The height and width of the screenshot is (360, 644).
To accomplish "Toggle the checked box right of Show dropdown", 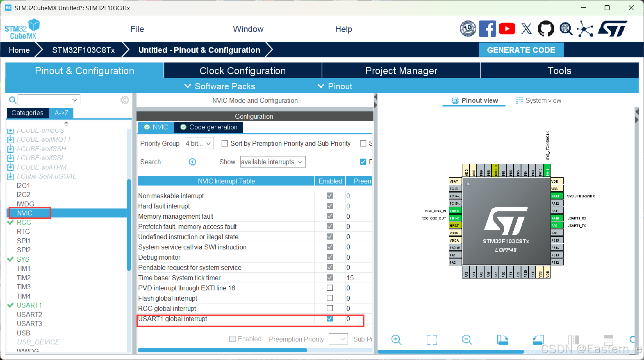I will coord(363,162).
